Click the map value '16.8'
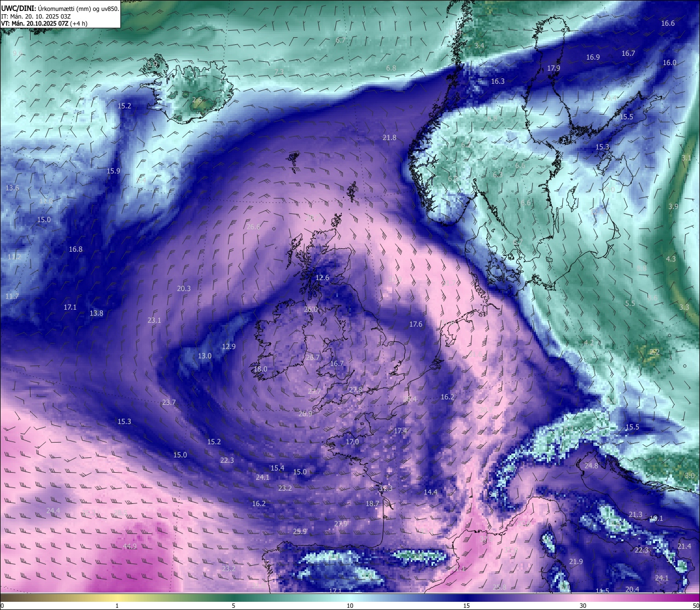The width and height of the screenshot is (700, 610). (x=75, y=249)
